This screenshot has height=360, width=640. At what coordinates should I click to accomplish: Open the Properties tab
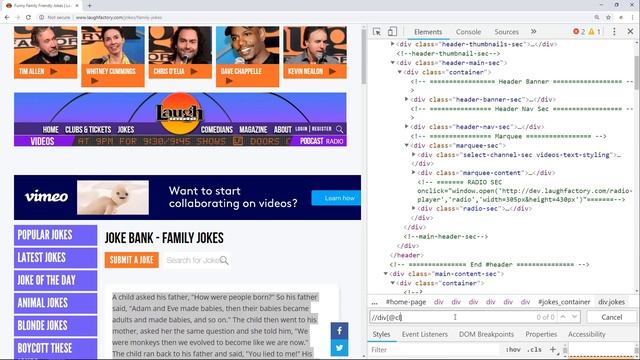point(541,334)
